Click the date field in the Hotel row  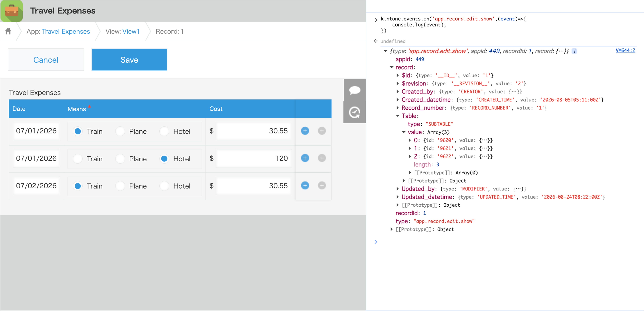(x=36, y=158)
